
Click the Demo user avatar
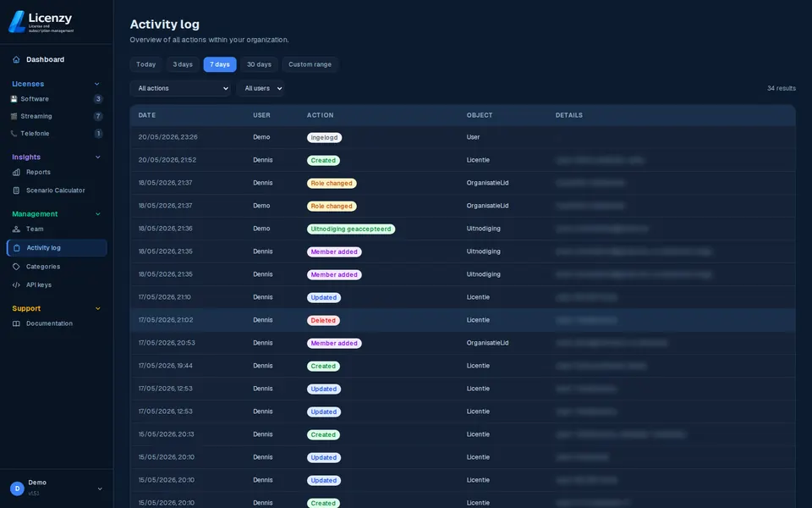coord(17,489)
